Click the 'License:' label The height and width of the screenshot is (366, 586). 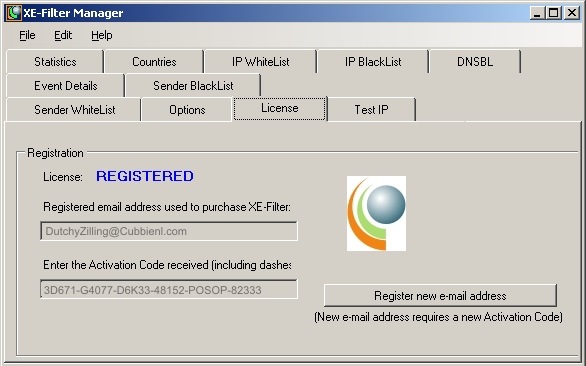click(x=63, y=177)
